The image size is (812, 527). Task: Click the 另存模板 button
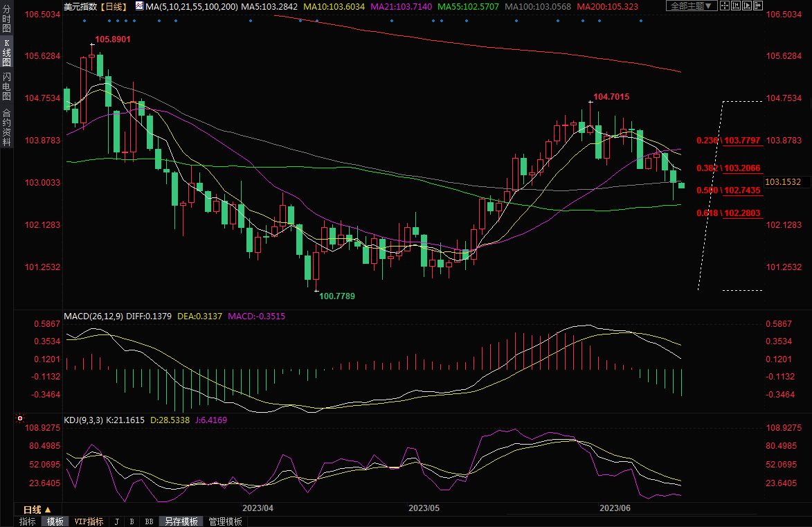181,521
